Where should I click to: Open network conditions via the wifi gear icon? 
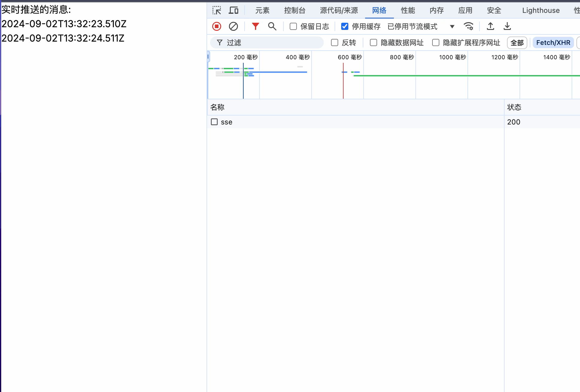[469, 26]
